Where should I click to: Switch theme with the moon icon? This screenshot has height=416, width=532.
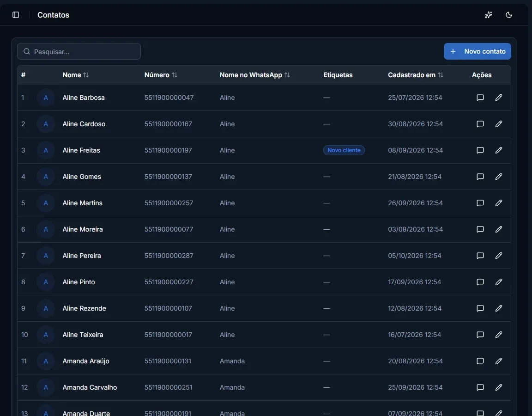click(x=508, y=15)
